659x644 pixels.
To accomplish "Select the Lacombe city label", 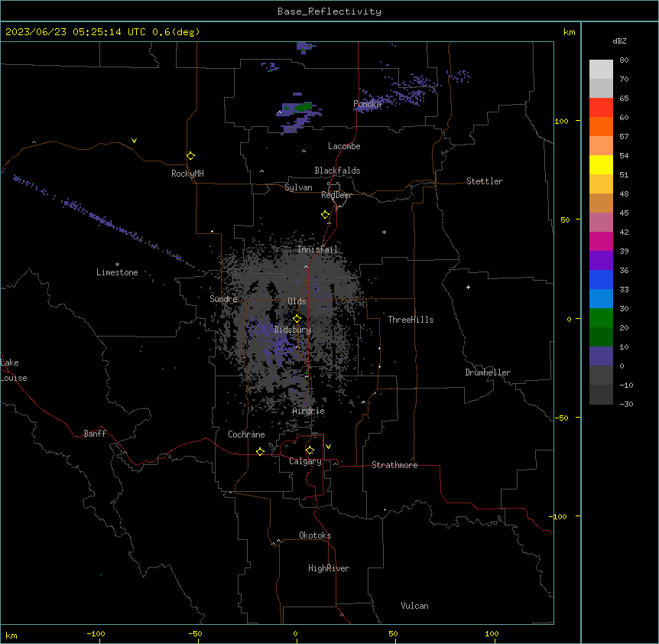I will pyautogui.click(x=344, y=146).
